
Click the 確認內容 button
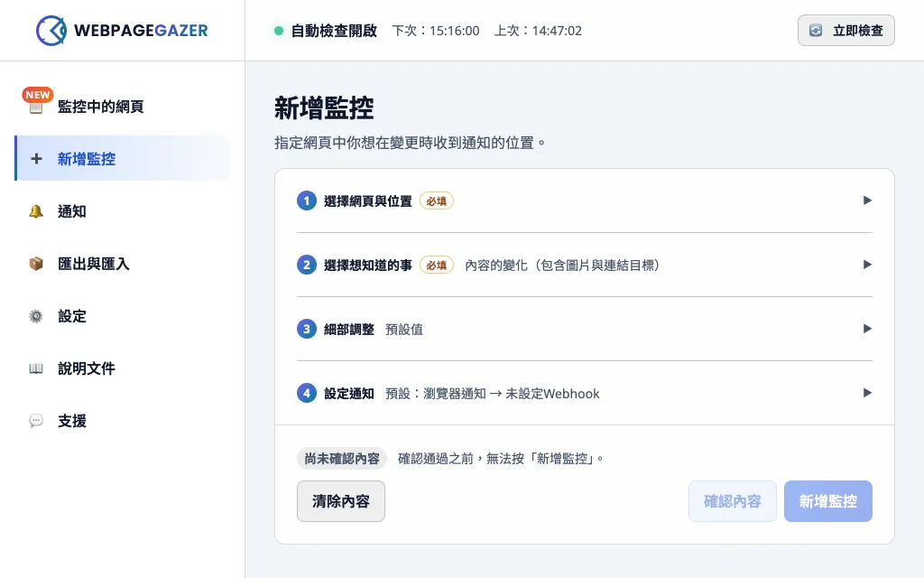(733, 501)
